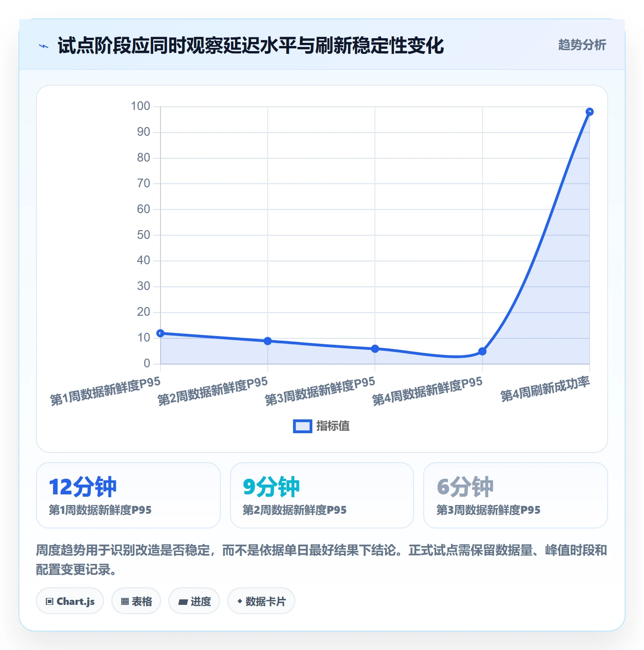Click the 第4周刷新成功率 x-axis label

click(545, 389)
